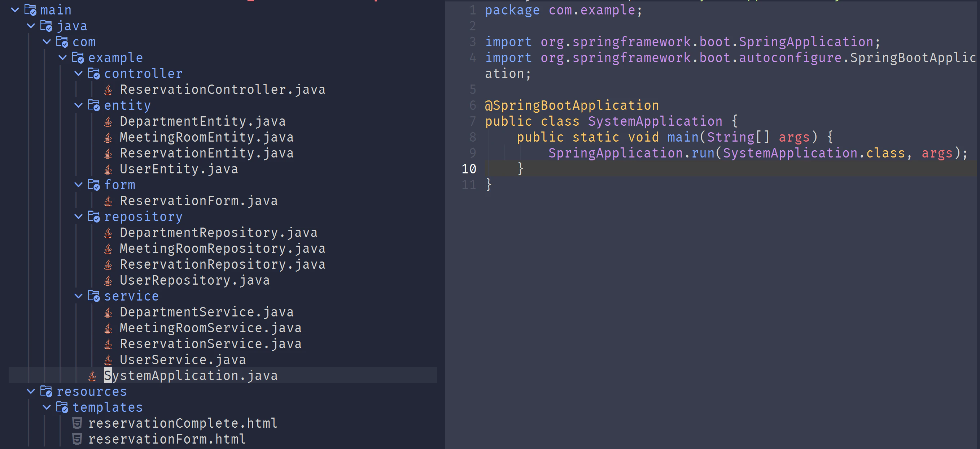980x449 pixels.
Task: Click Java icon beside UserEntity.java
Action: click(108, 169)
